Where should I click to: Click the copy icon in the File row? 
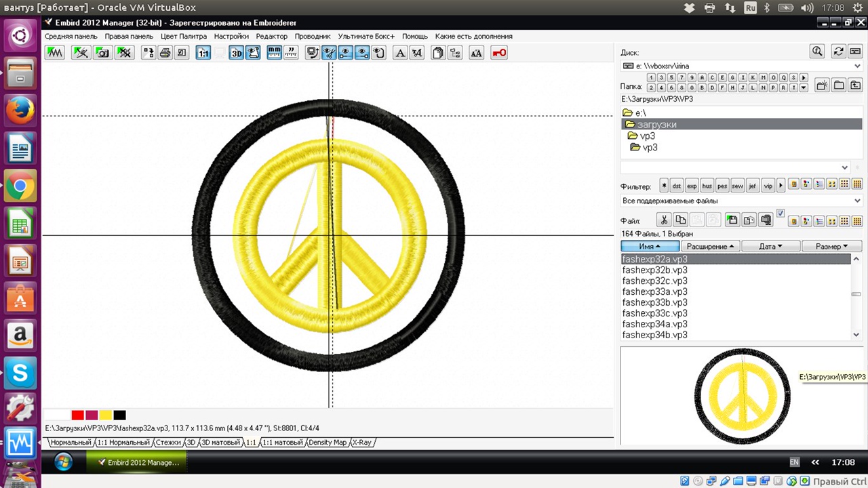[680, 220]
